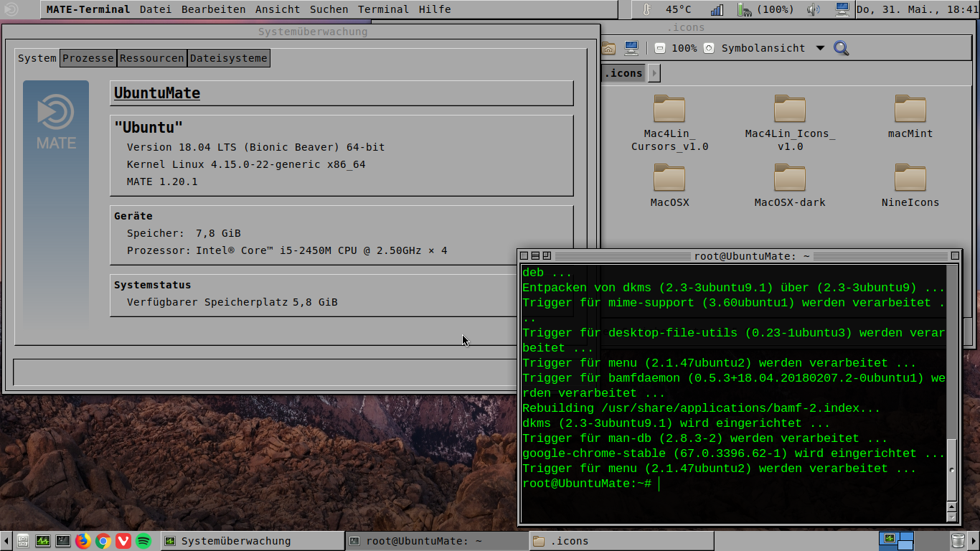
Task: Switch to the Dateisysteme tab
Action: 228,58
